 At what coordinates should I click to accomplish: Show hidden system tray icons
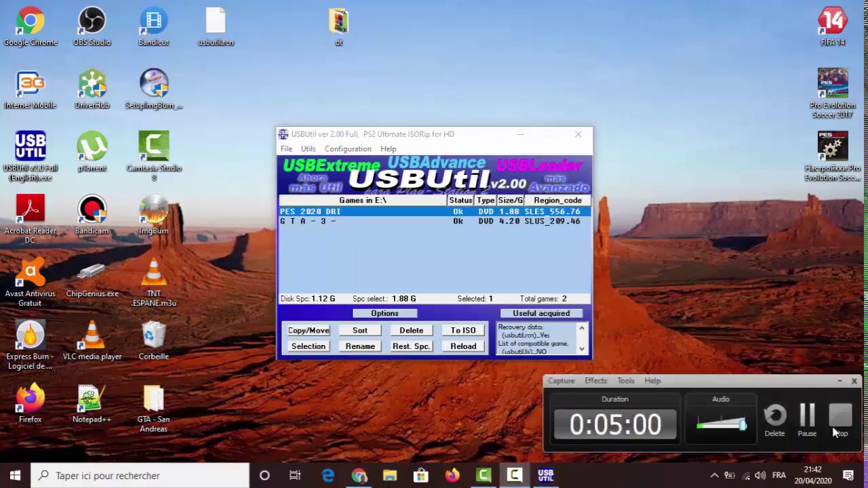point(714,476)
